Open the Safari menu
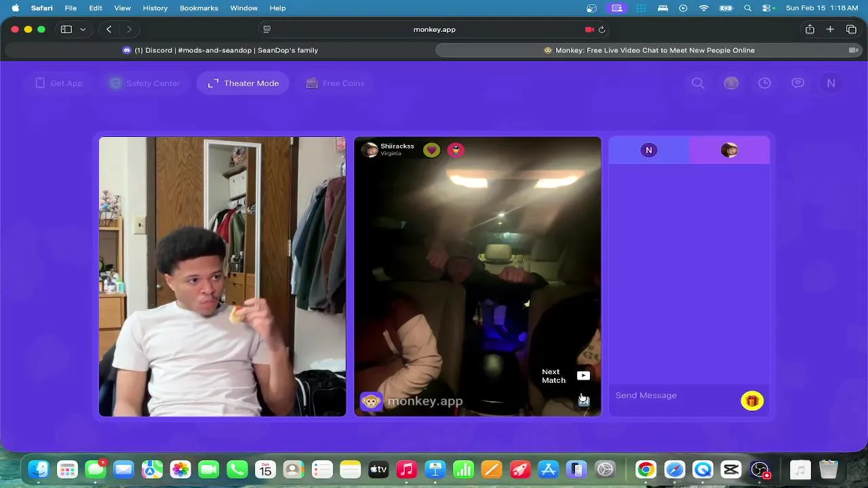Screen dimensions: 868x488 click(42, 8)
